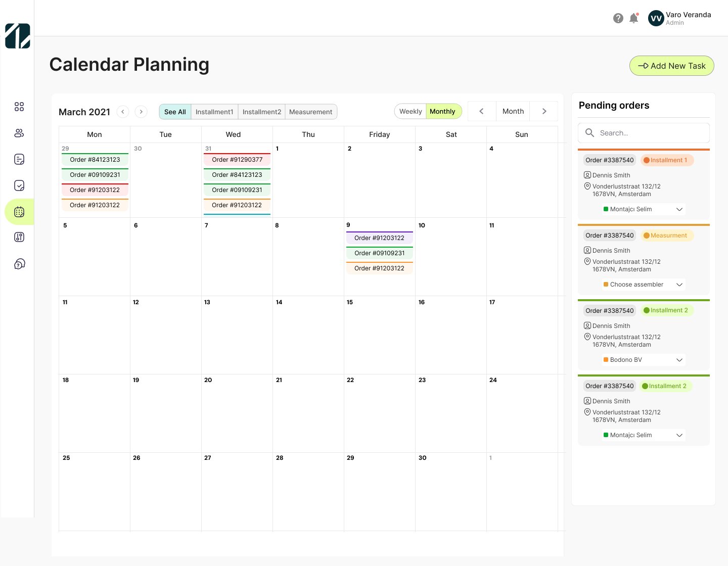The image size is (728, 566).
Task: Open the dashboard grid icon in sidebar
Action: point(19,107)
